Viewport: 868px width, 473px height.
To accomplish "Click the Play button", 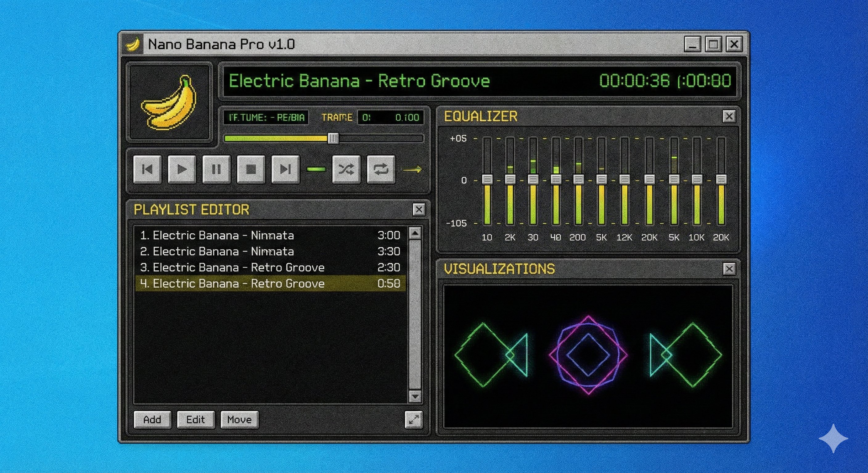I will point(182,170).
